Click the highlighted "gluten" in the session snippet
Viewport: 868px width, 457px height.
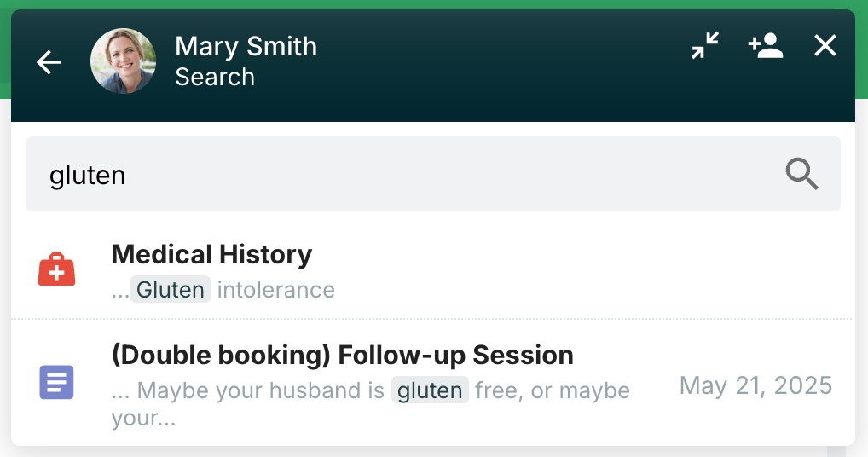pyautogui.click(x=430, y=390)
